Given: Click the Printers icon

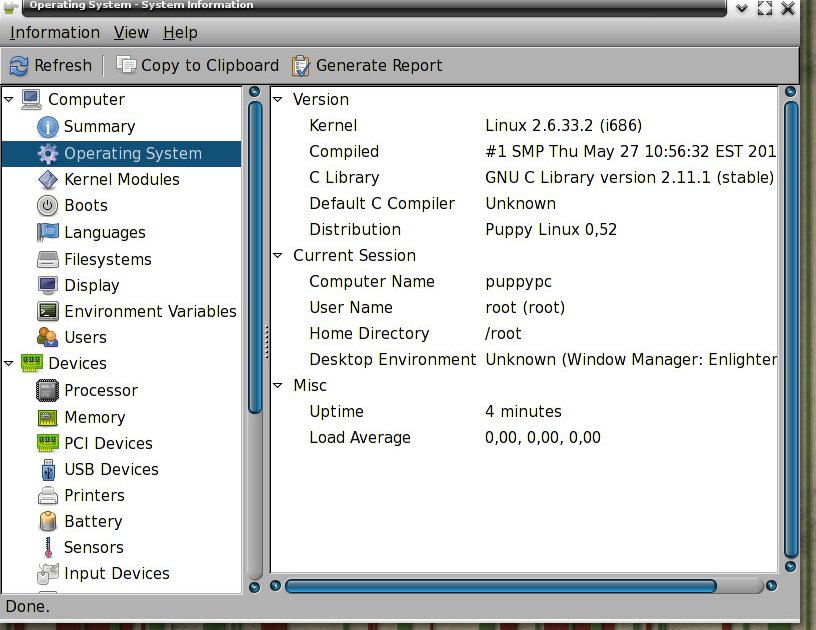Looking at the screenshot, I should pos(47,495).
